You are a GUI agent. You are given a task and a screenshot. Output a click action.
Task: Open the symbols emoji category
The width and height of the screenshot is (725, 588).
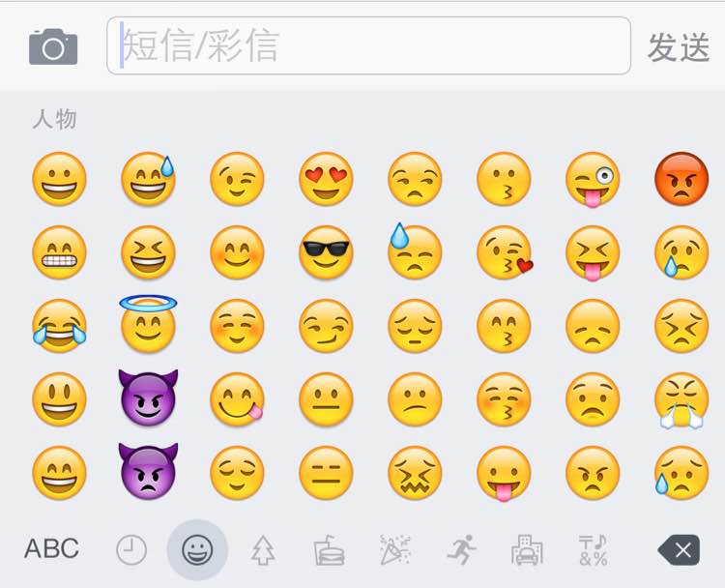coord(594,550)
